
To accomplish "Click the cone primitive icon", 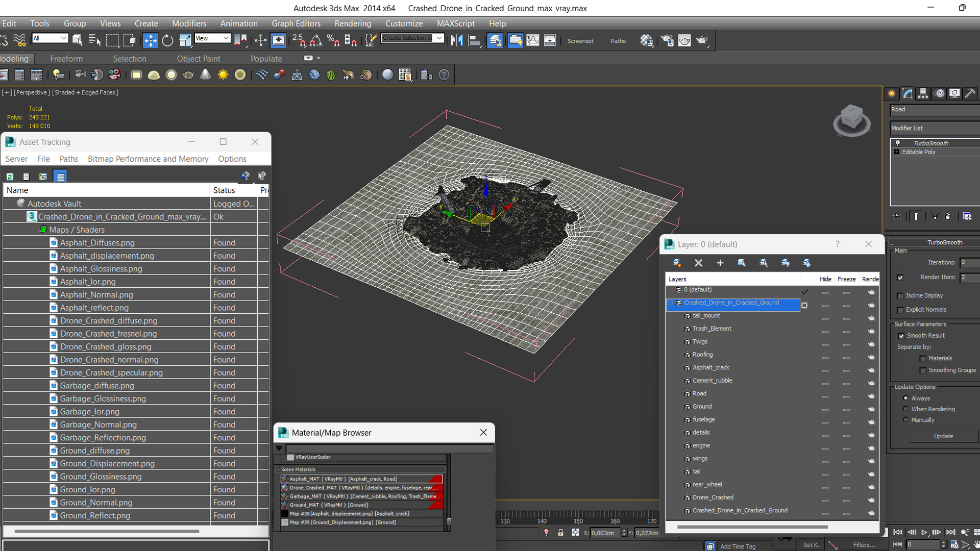I will click(206, 75).
